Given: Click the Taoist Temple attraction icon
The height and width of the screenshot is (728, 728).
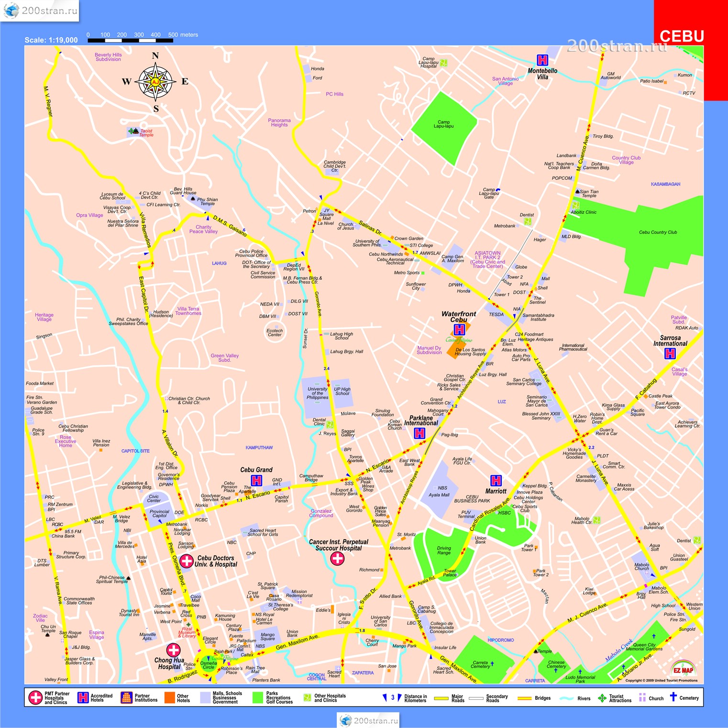Looking at the screenshot, I should [x=133, y=131].
